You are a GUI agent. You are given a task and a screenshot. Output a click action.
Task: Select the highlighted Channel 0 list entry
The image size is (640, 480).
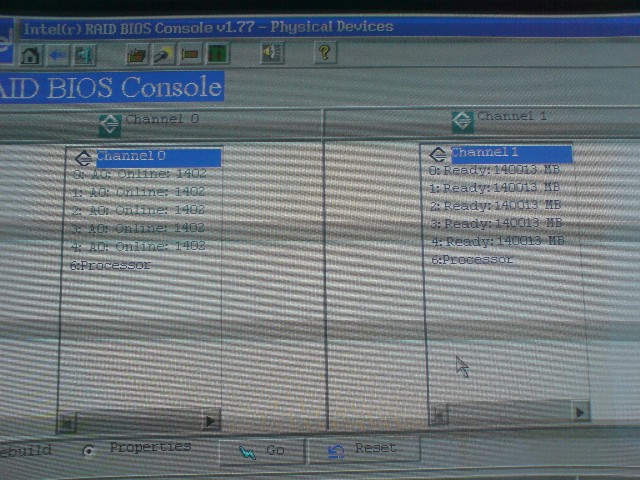[x=159, y=158]
